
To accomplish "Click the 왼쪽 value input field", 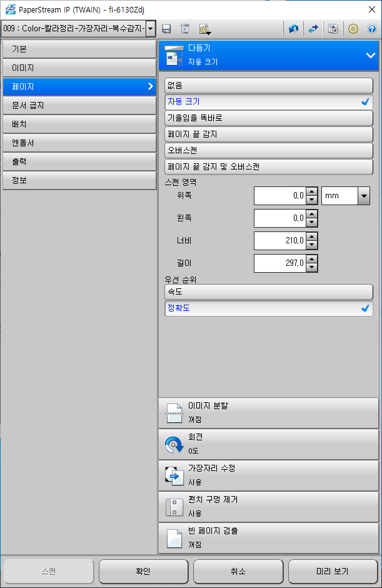I will [x=280, y=218].
